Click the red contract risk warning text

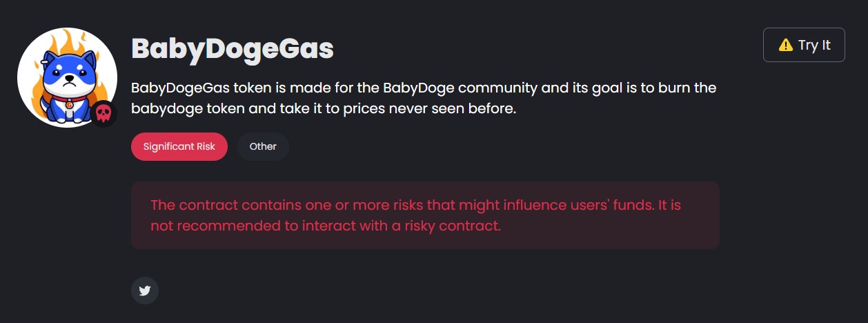(415, 215)
